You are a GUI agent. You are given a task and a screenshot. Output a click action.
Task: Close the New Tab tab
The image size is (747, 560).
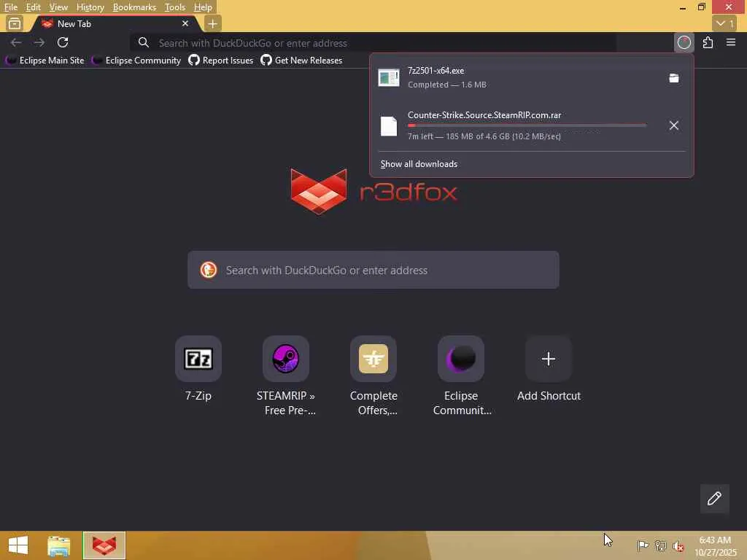[185, 23]
